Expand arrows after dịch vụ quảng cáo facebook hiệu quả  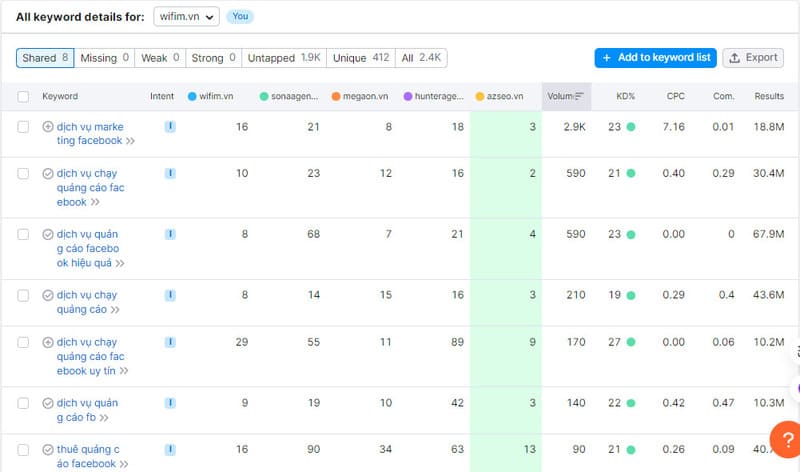[119, 264]
